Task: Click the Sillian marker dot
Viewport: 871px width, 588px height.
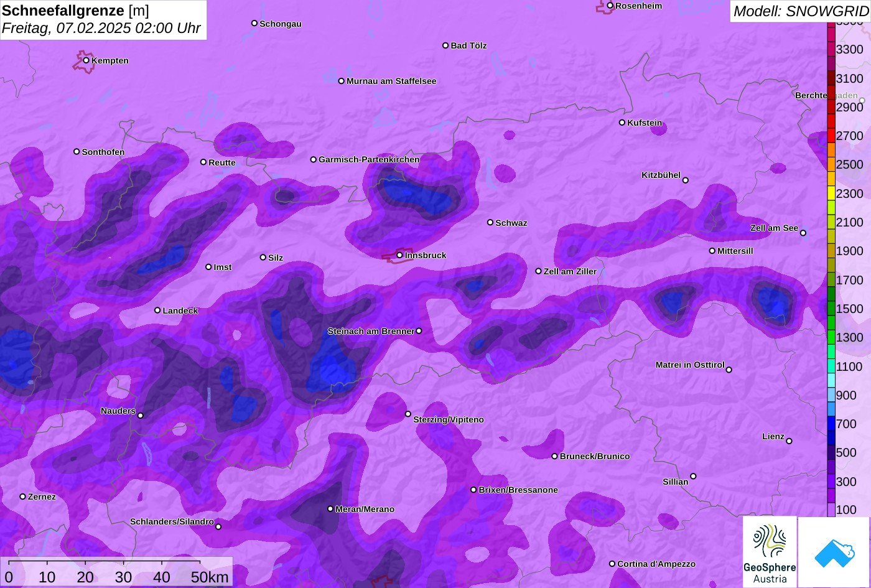Action: (693, 477)
